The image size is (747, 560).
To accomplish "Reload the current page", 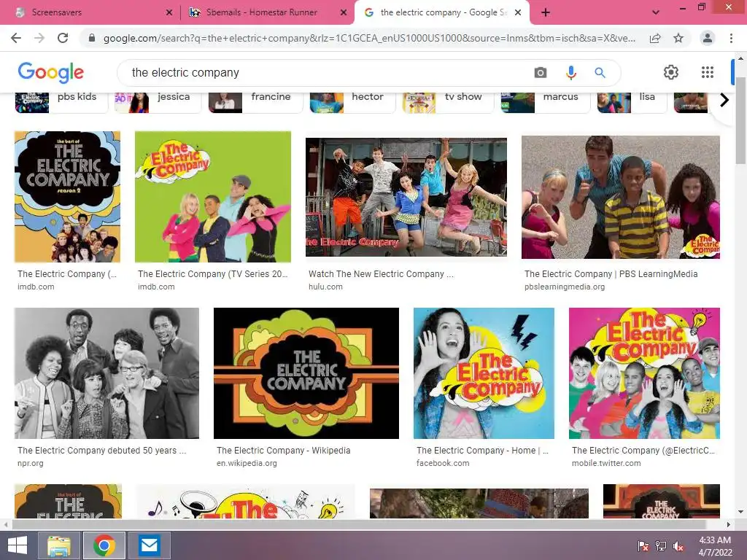I will click(63, 38).
